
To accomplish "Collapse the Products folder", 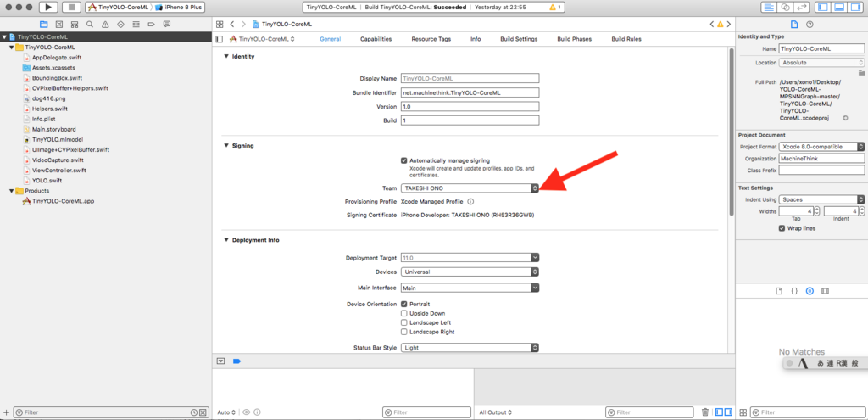I will click(11, 191).
